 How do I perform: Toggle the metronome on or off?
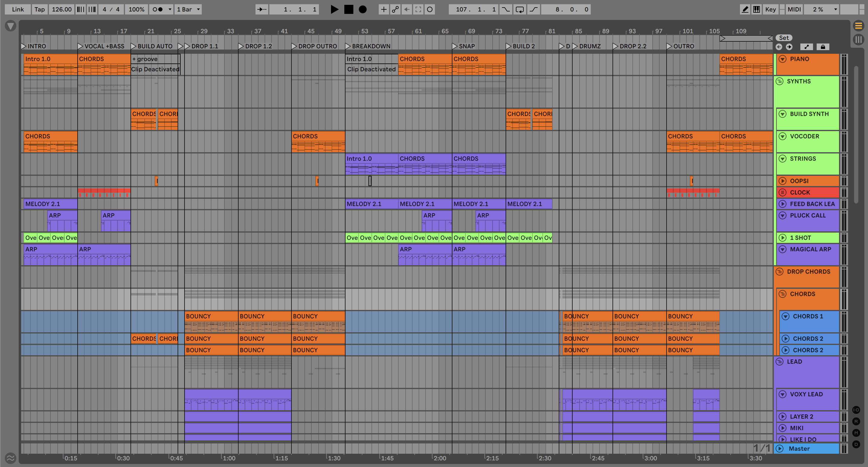(x=157, y=9)
